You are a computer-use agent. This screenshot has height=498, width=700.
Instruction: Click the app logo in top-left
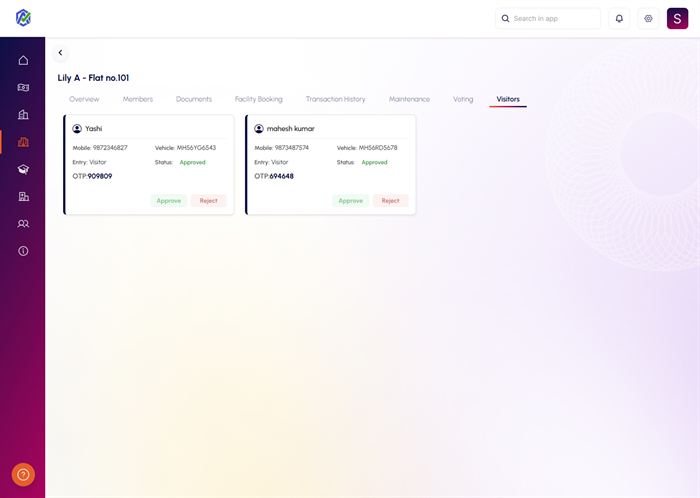23,18
